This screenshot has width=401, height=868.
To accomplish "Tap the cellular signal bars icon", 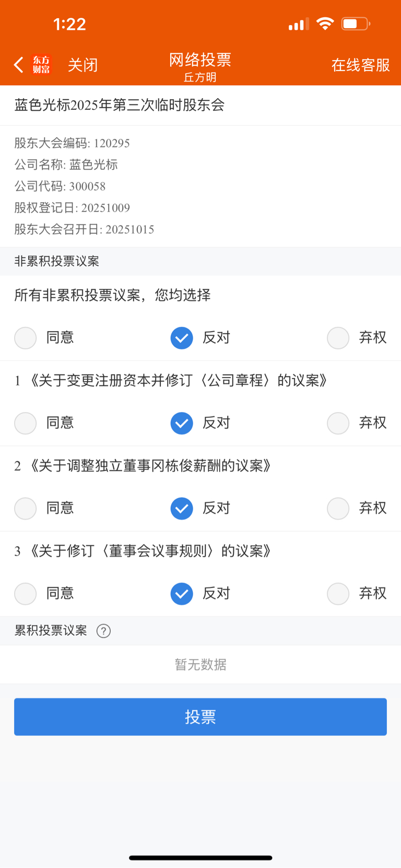I will [x=299, y=24].
